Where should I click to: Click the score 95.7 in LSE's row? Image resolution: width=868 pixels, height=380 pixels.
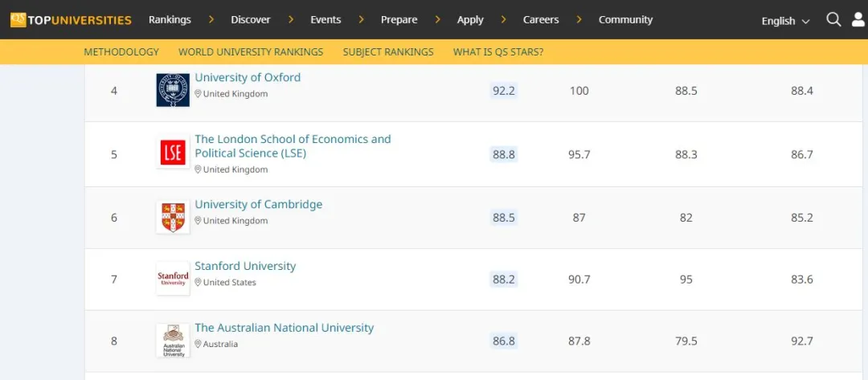(579, 155)
